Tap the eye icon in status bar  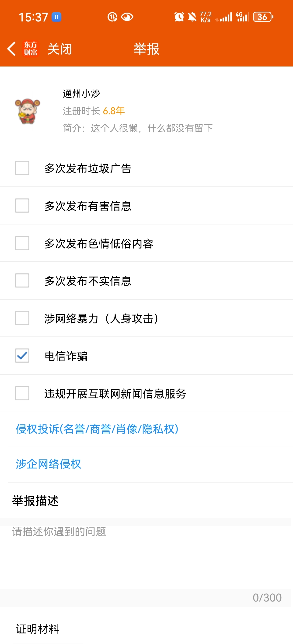pos(127,17)
